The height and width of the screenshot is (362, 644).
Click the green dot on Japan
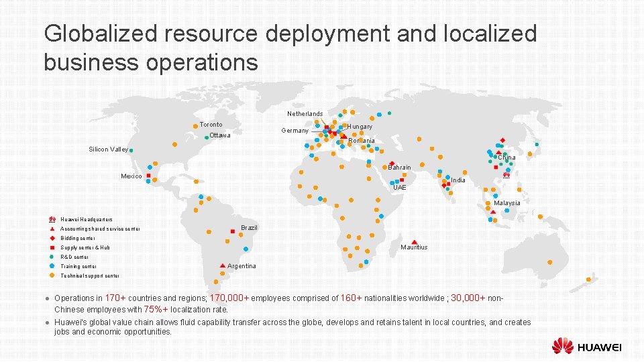point(537,145)
